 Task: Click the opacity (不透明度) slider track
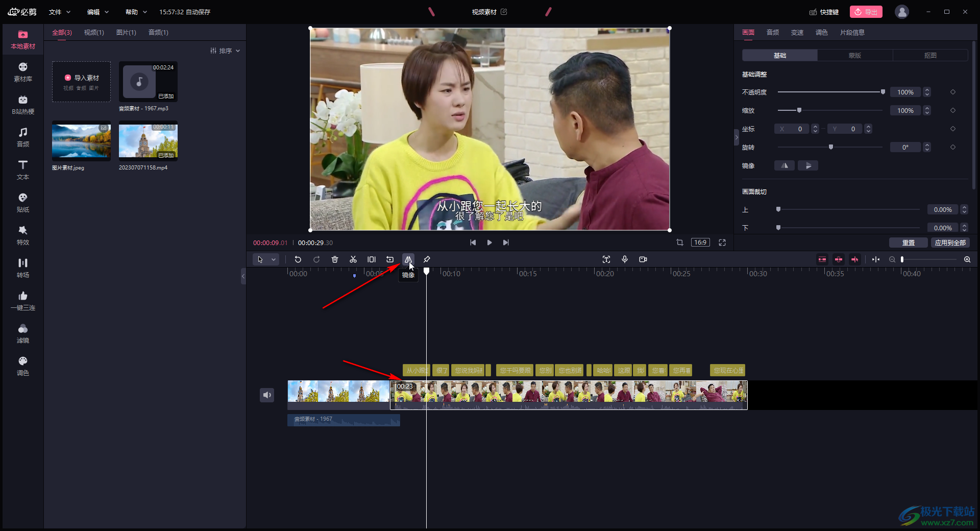click(x=830, y=92)
